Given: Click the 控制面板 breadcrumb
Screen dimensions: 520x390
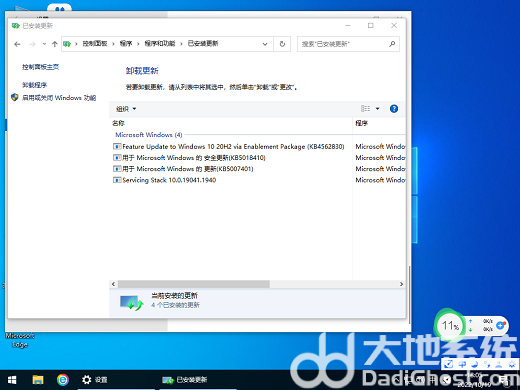Looking at the screenshot, I should (x=95, y=44).
